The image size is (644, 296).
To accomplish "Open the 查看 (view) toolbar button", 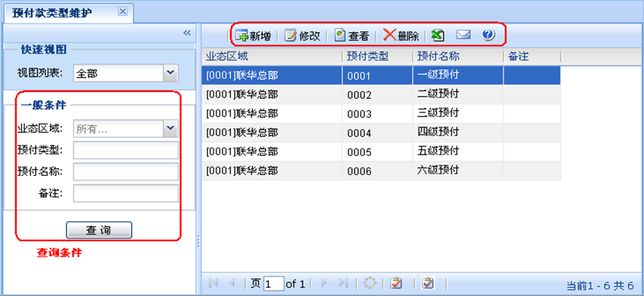I will pyautogui.click(x=351, y=36).
